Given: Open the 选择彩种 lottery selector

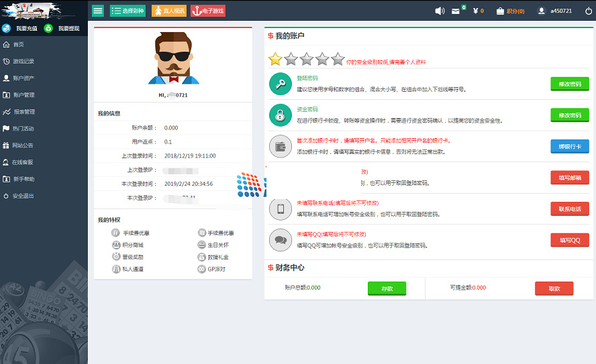Looking at the screenshot, I should click(x=128, y=11).
